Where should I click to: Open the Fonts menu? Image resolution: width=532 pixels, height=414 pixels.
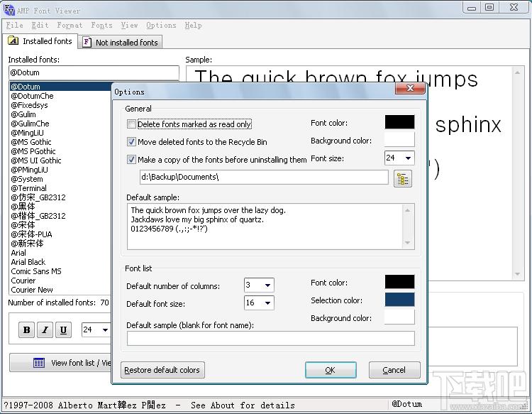click(x=101, y=25)
